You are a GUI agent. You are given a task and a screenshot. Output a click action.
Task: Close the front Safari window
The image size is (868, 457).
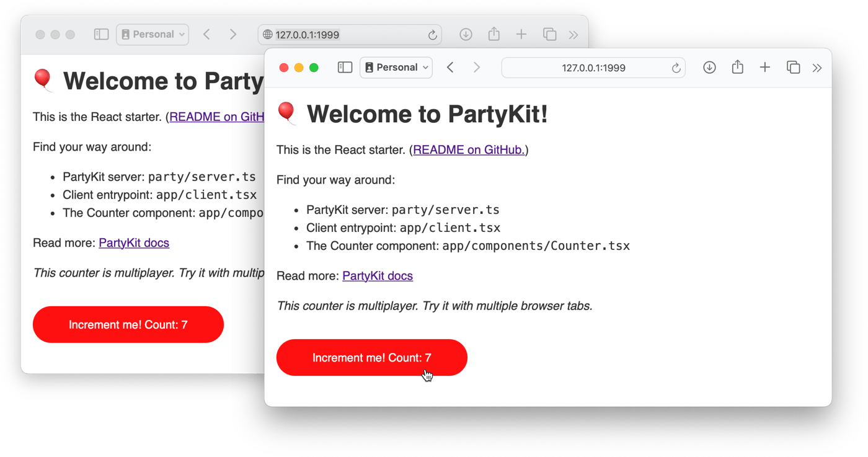point(284,68)
